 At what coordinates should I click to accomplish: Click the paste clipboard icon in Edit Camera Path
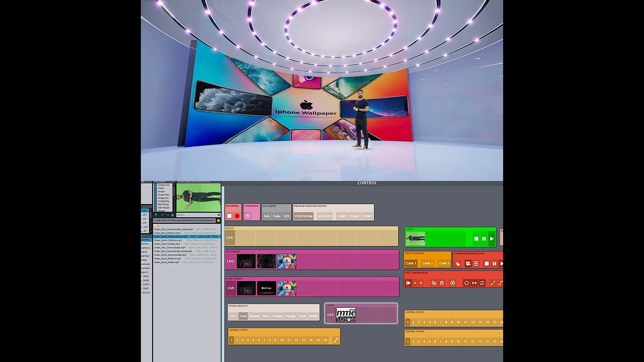pyautogui.click(x=442, y=283)
